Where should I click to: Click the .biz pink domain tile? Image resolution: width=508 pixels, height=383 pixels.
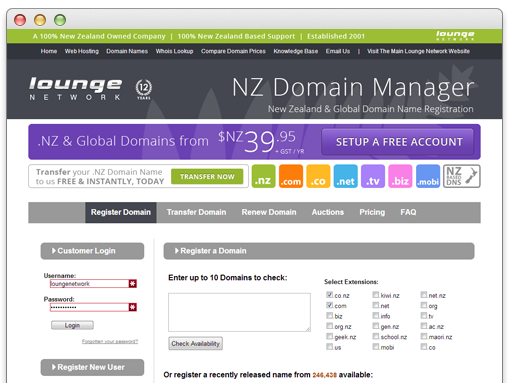(400, 176)
